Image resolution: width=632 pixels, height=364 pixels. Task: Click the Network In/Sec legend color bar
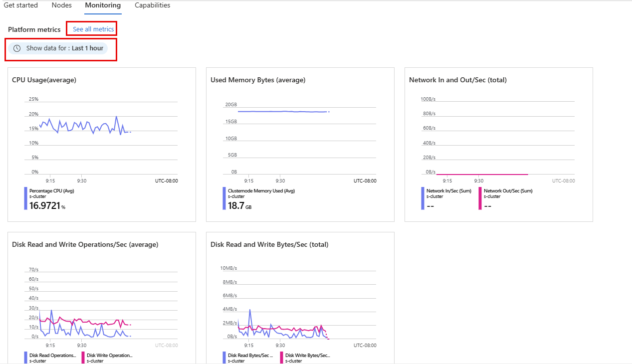point(422,198)
